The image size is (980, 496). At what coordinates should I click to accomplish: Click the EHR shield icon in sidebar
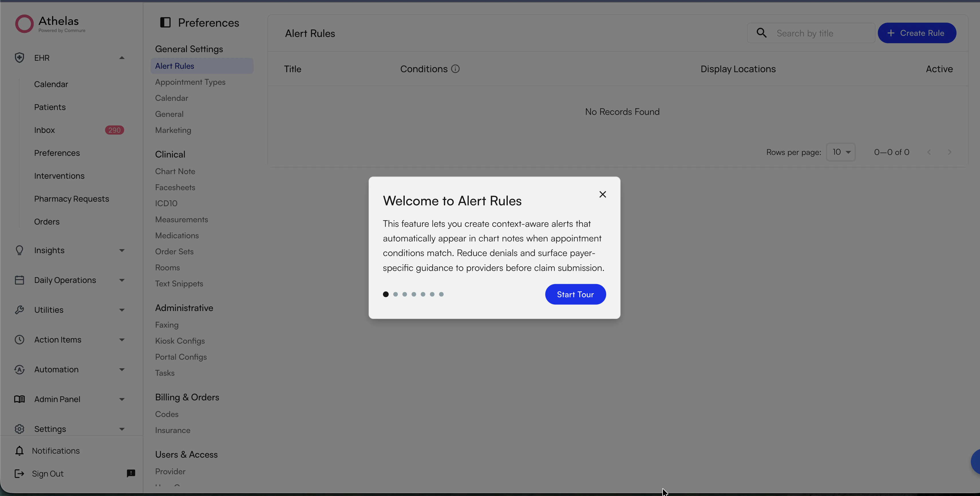click(19, 58)
